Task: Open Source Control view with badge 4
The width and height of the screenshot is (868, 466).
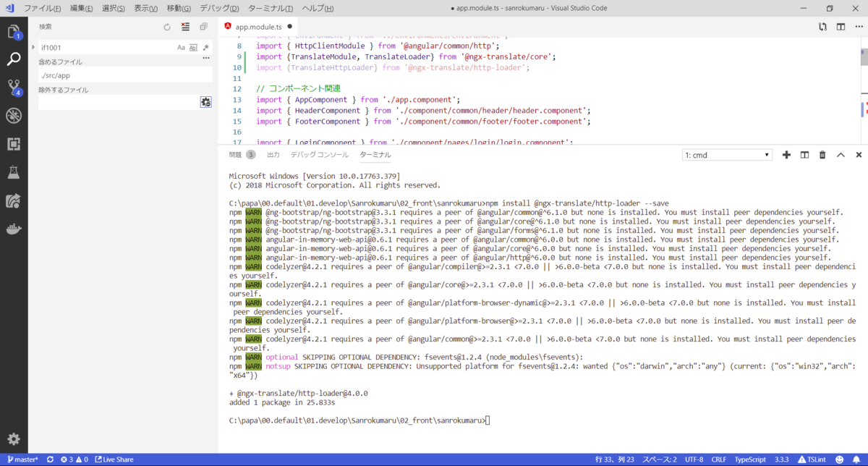Action: tap(14, 88)
